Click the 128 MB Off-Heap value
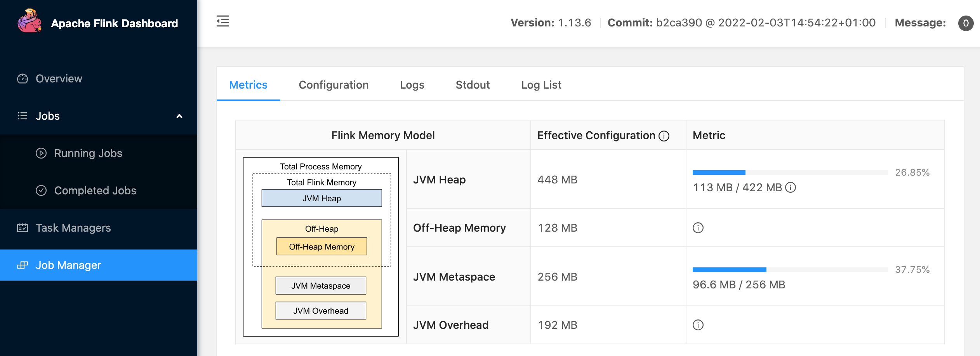Screen dimensions: 980x356 [x=558, y=228]
